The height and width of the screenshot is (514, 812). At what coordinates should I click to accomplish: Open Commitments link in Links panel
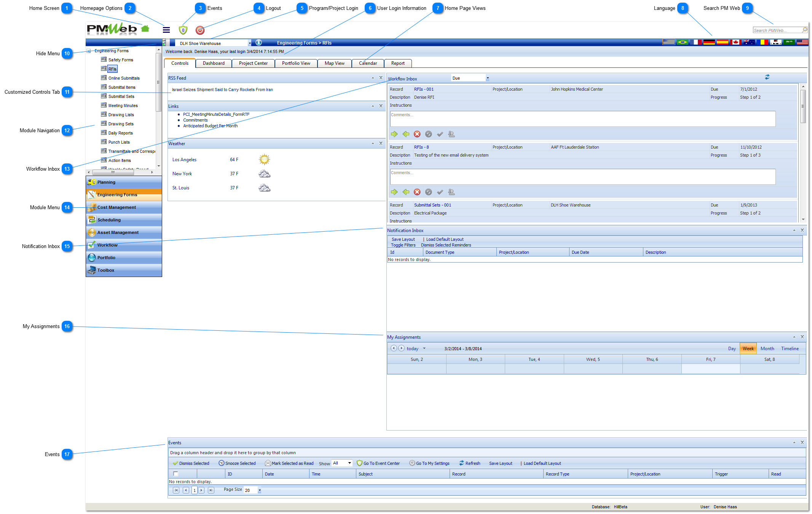(x=195, y=120)
